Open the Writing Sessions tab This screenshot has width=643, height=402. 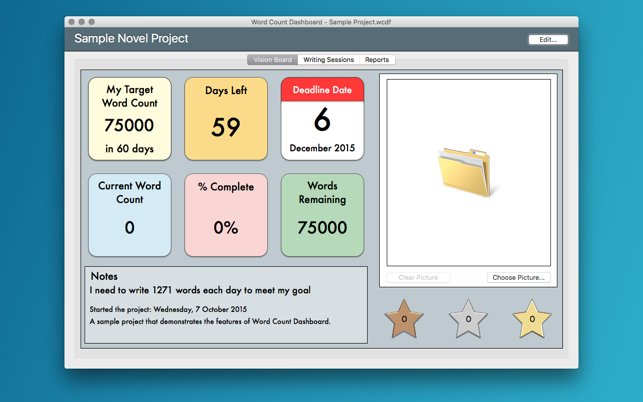coord(328,59)
